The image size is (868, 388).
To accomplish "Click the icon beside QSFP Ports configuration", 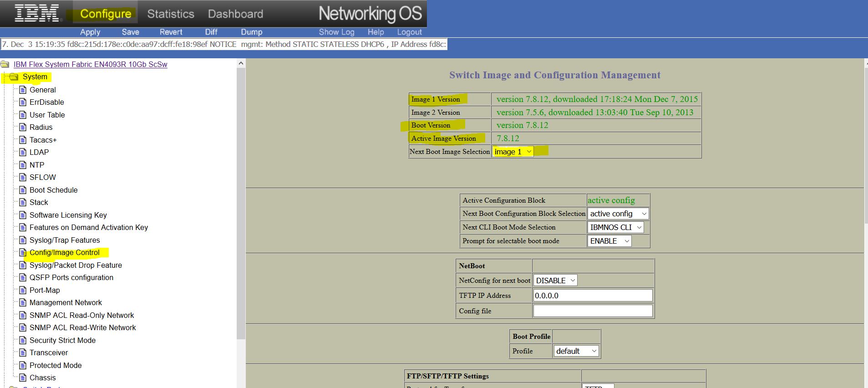I will click(x=23, y=277).
